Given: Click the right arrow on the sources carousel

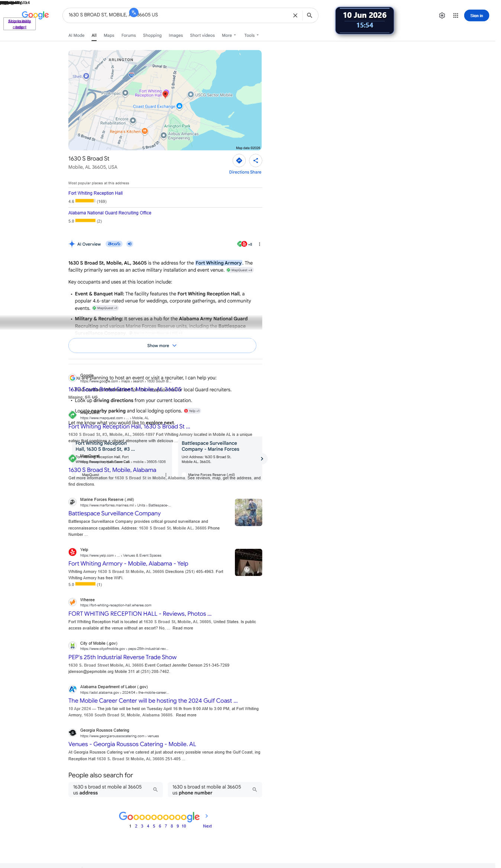Looking at the screenshot, I should tap(262, 459).
